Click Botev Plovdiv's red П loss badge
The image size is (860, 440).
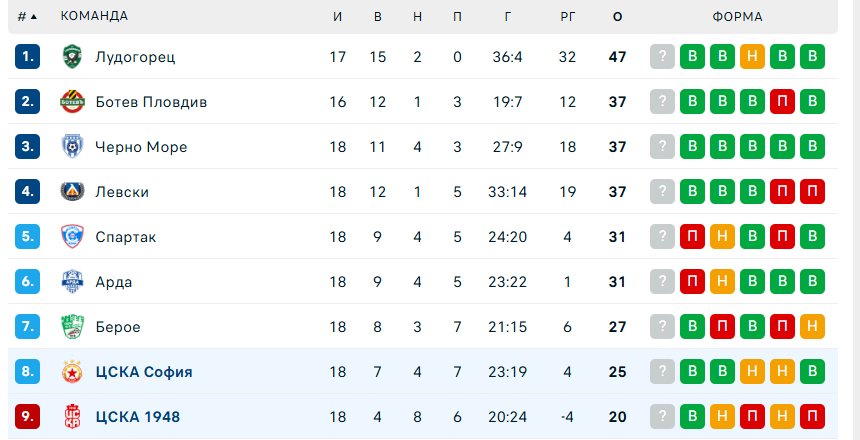point(783,102)
